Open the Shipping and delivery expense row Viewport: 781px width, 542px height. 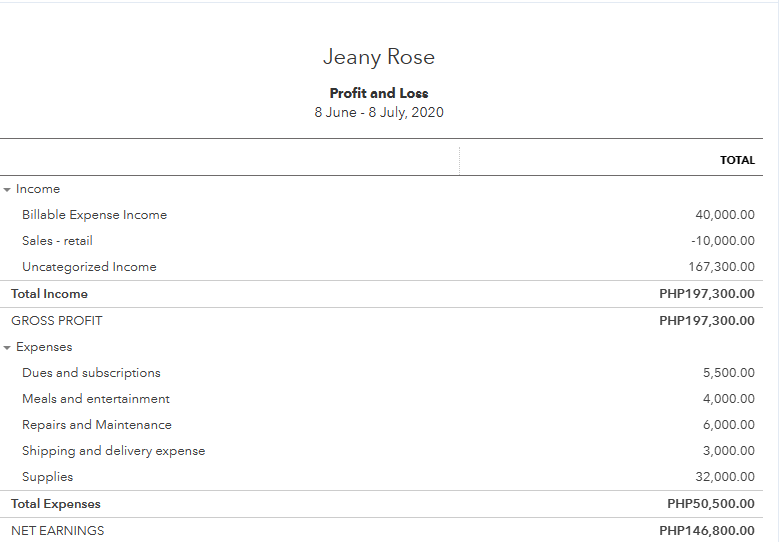click(113, 451)
